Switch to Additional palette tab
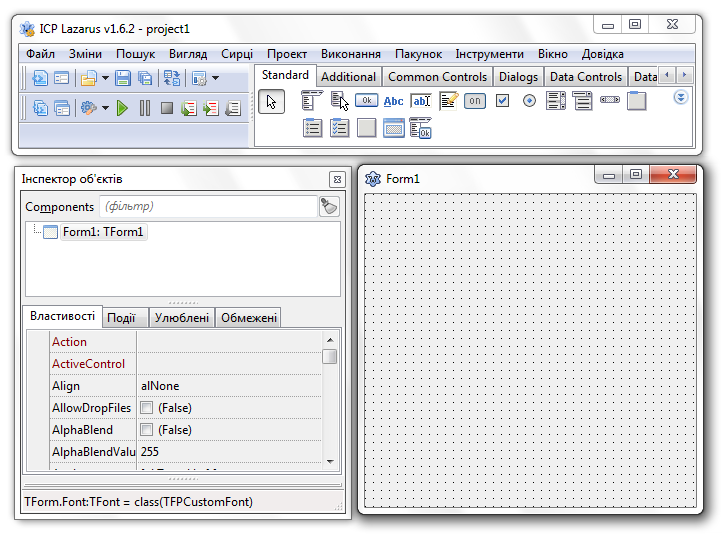724x538 pixels. (349, 77)
